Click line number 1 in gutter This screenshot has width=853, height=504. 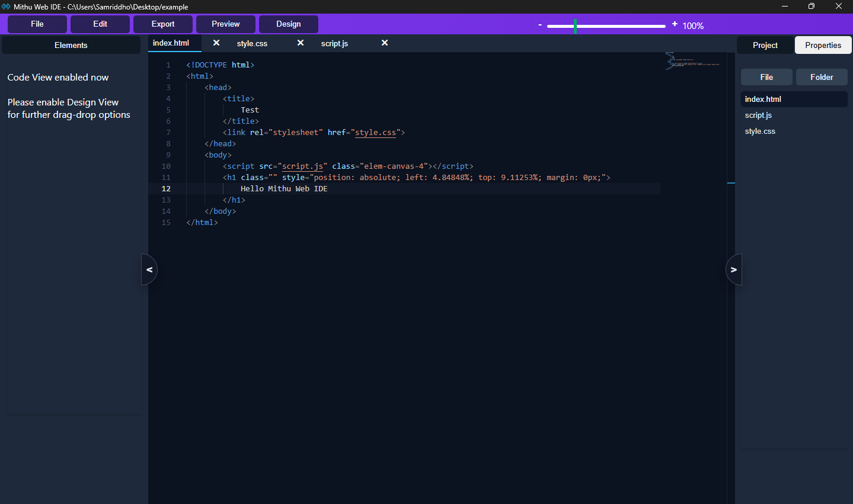click(168, 65)
